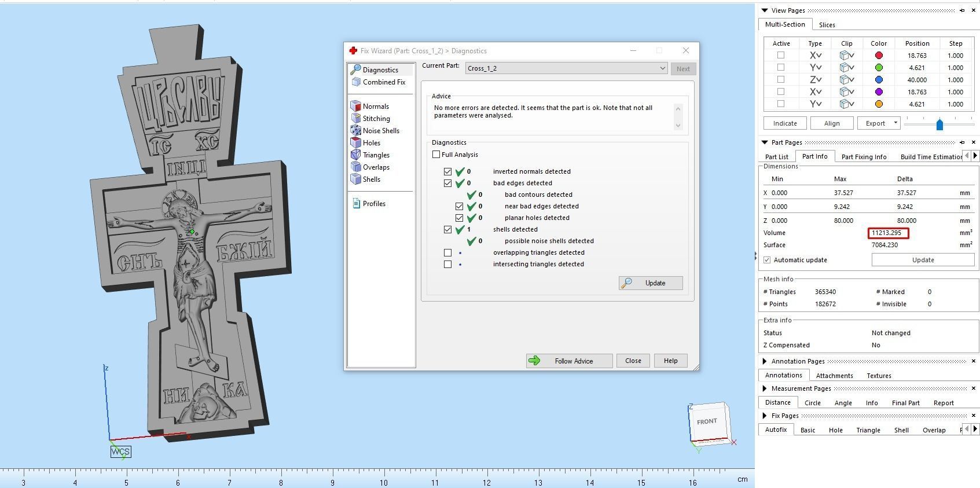Click clip icon for the Z section row

(847, 80)
